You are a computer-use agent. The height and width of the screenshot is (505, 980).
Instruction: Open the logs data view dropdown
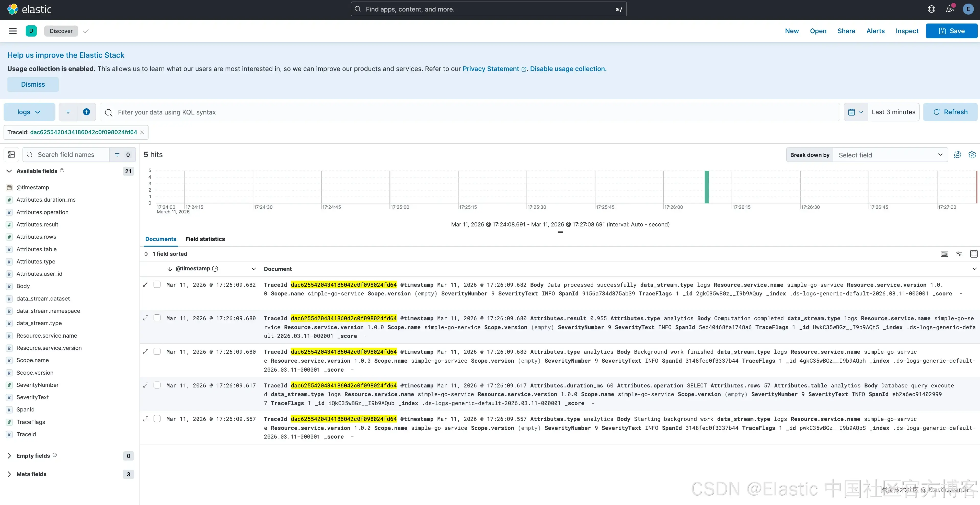(29, 112)
